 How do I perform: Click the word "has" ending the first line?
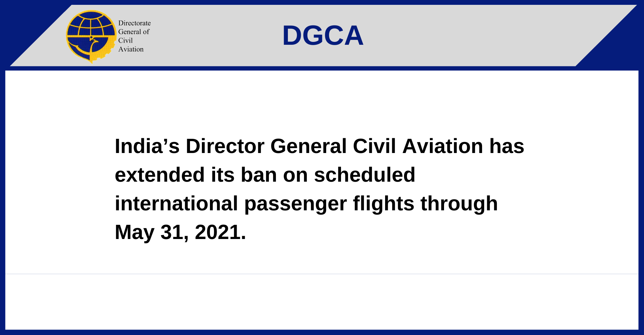click(x=507, y=146)
